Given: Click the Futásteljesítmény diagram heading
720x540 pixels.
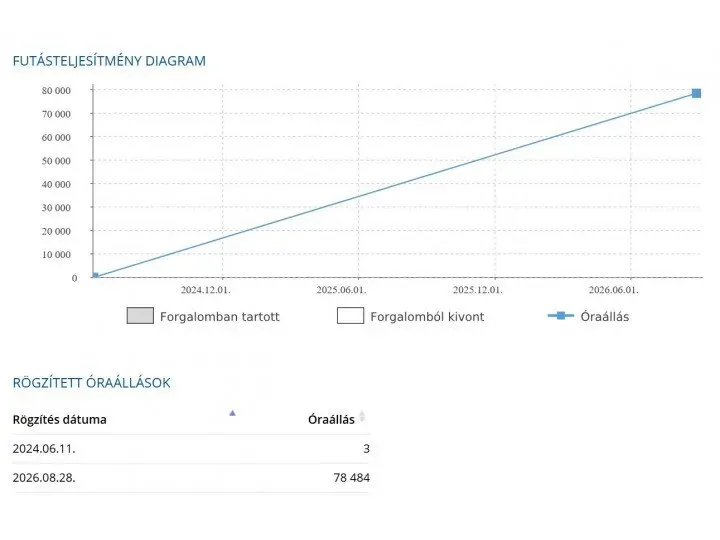Looking at the screenshot, I should (x=109, y=61).
